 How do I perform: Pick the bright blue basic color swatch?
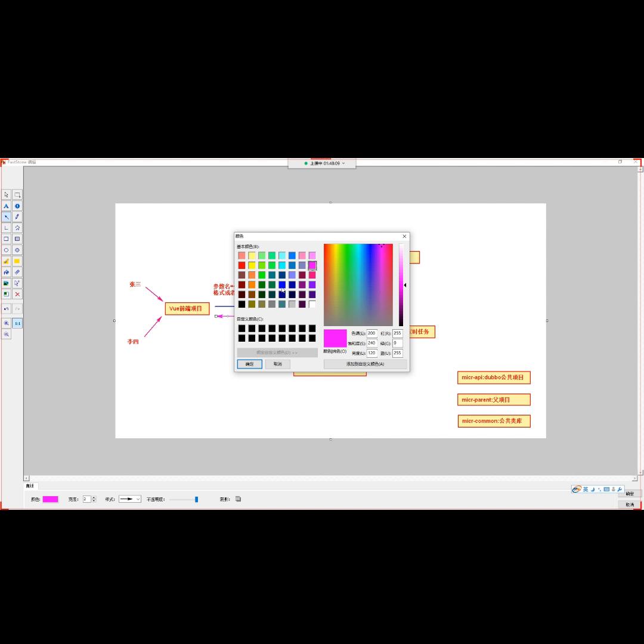(x=282, y=284)
